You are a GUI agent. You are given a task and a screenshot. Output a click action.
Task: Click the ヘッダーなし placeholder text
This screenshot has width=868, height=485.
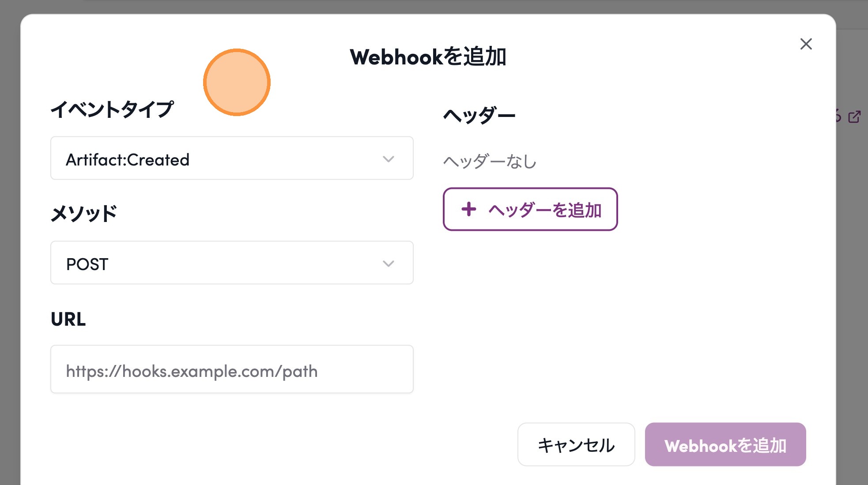490,162
